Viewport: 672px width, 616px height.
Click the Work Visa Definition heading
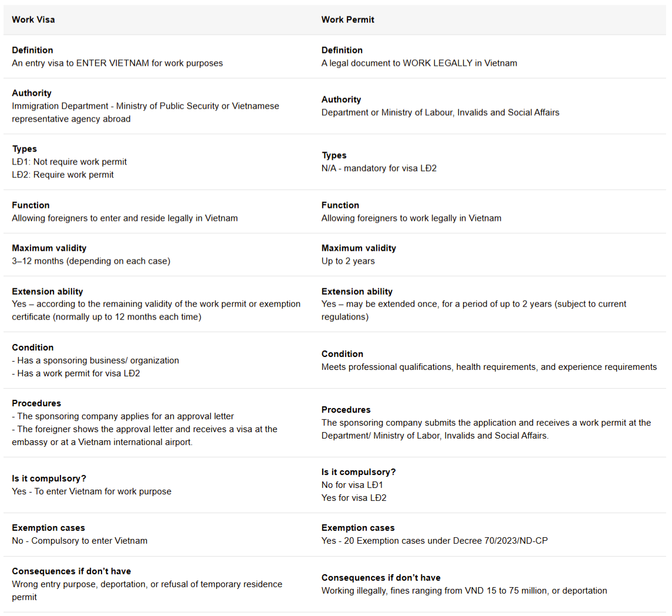click(x=32, y=50)
